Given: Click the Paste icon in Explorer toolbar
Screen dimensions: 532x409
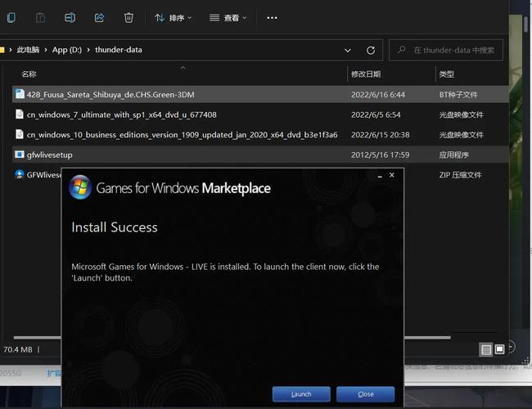Looking at the screenshot, I should click(x=40, y=18).
